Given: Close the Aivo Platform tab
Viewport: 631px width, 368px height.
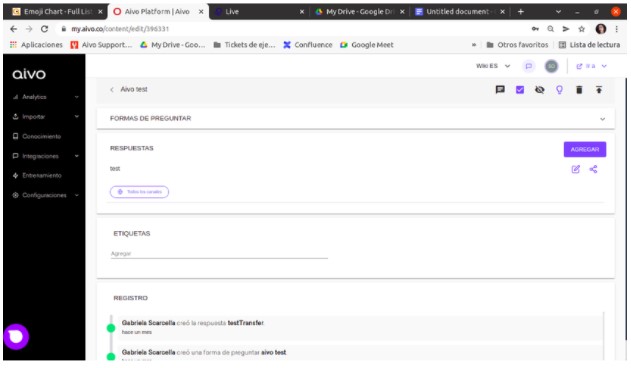Looking at the screenshot, I should [x=201, y=12].
